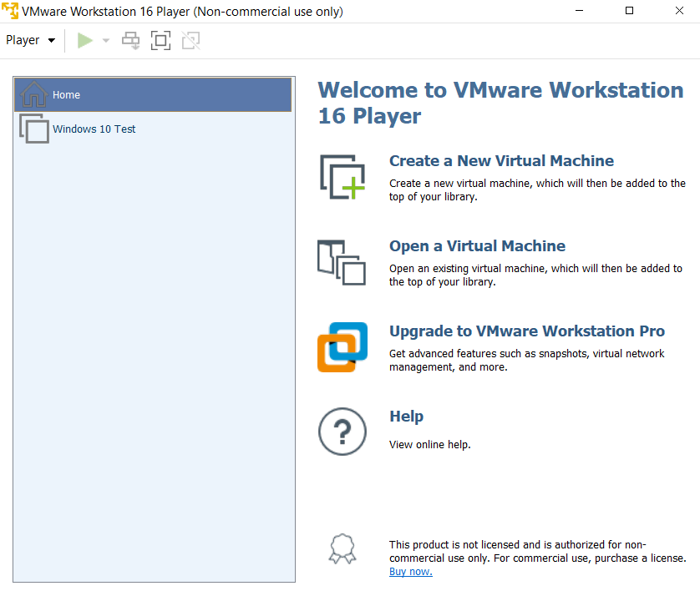Image resolution: width=700 pixels, height=591 pixels.
Task: Click the Home house icon
Action: [33, 94]
